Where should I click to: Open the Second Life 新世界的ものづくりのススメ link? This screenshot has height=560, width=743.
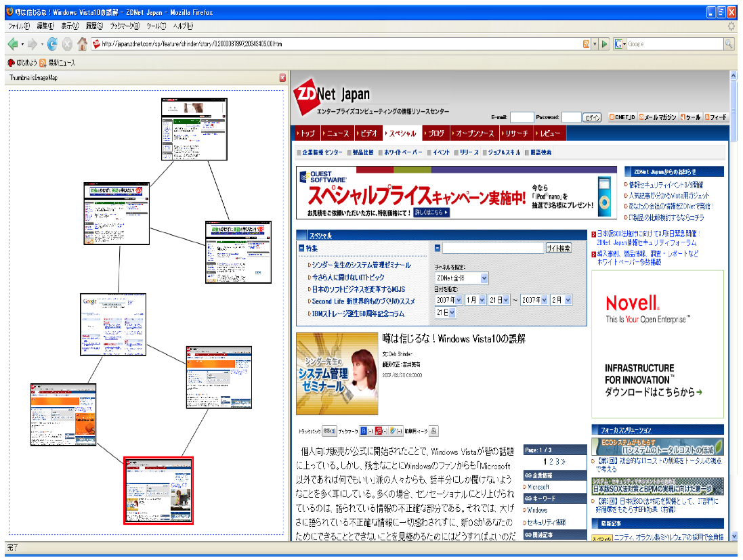pos(363,301)
